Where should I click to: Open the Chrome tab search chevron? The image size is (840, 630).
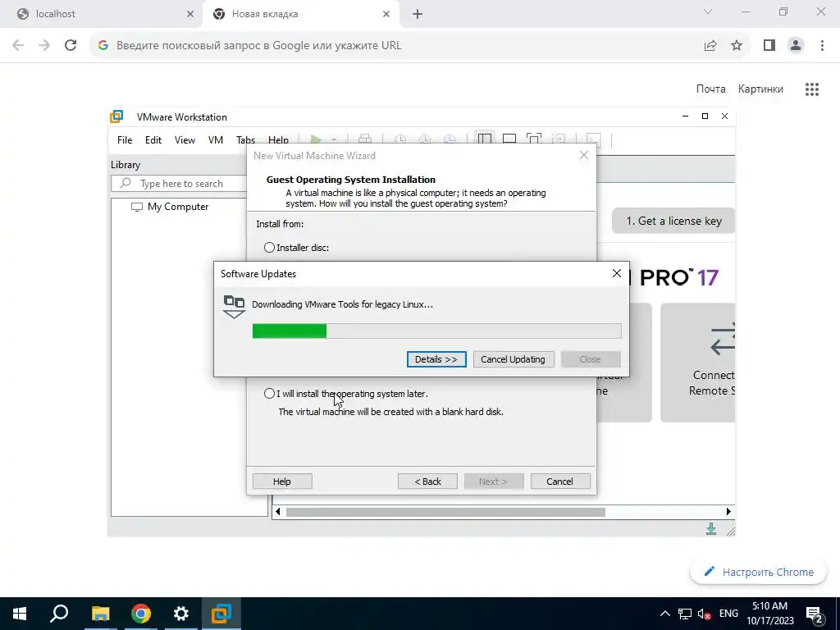click(708, 11)
